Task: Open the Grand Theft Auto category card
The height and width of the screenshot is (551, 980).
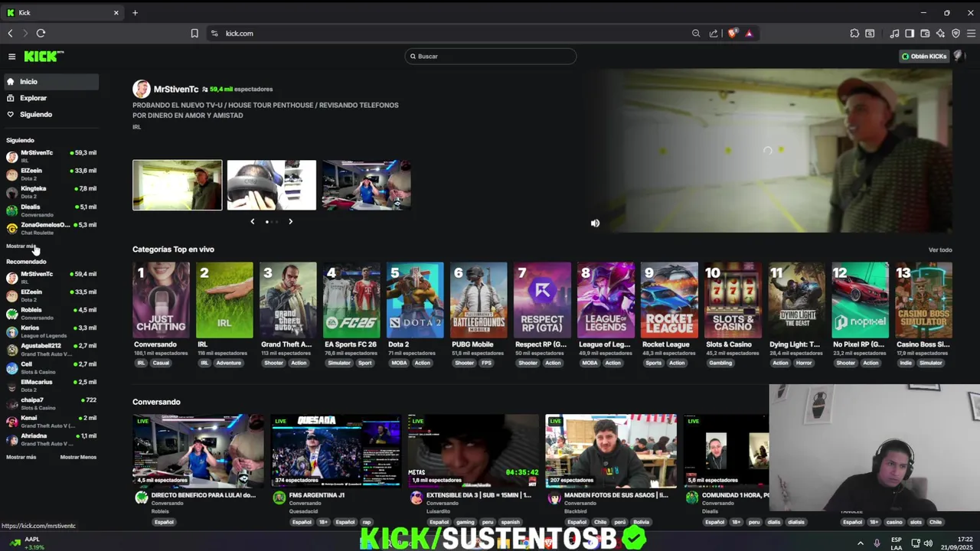Action: 288,300
